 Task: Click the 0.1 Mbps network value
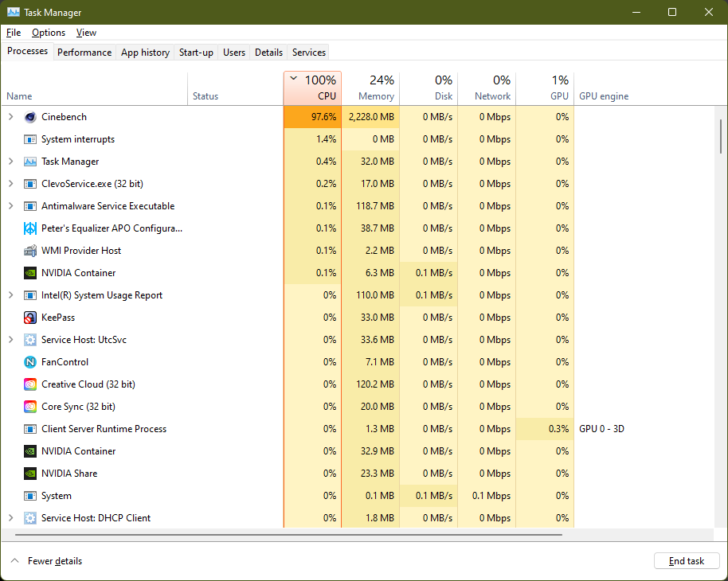(x=487, y=496)
